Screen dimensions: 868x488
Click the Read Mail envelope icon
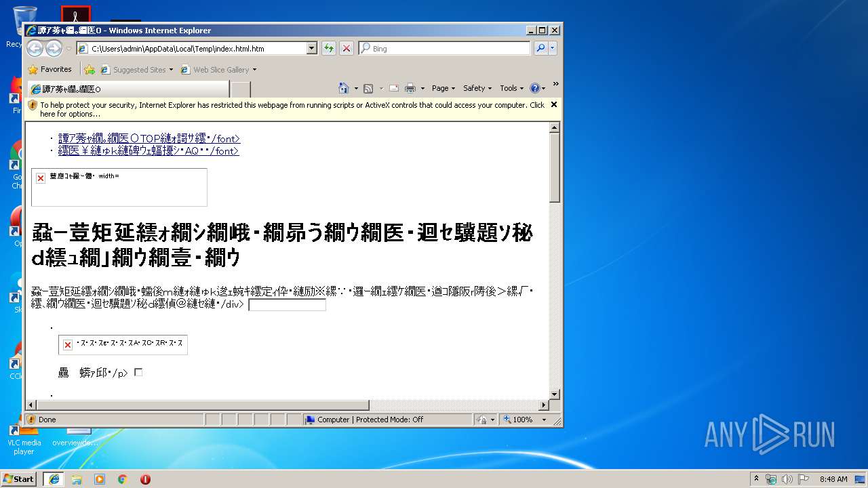pos(393,88)
